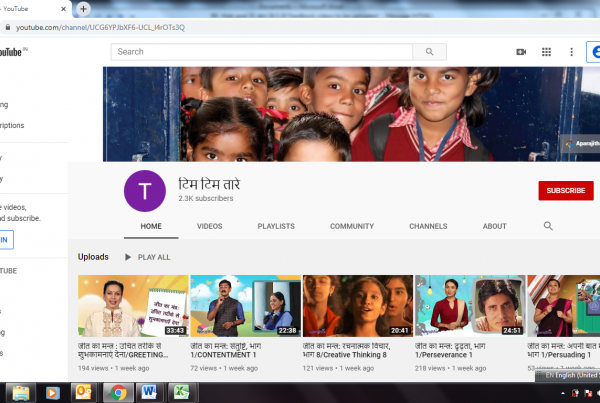Open the COMMUNITY tab
The image size is (600, 403).
[x=352, y=226]
